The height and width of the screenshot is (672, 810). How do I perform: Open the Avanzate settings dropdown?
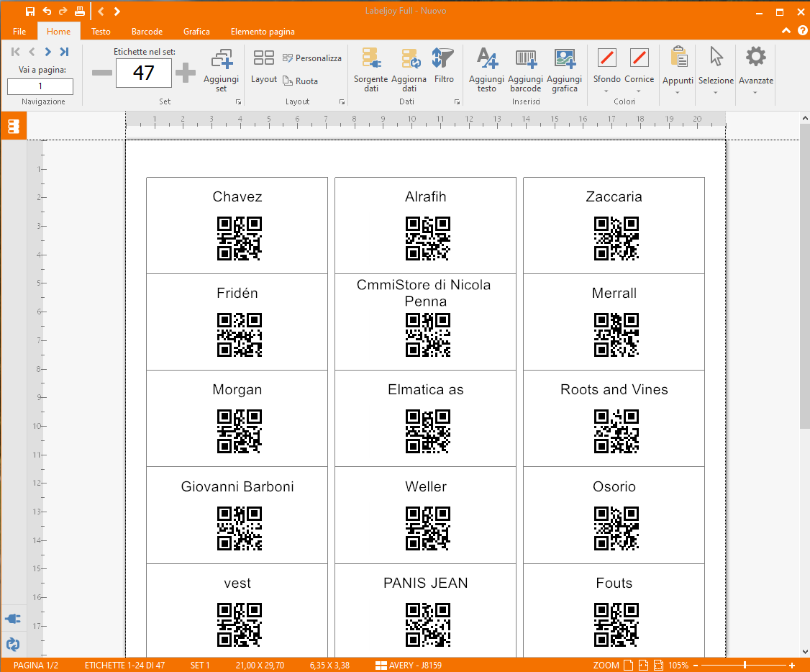pos(756,71)
